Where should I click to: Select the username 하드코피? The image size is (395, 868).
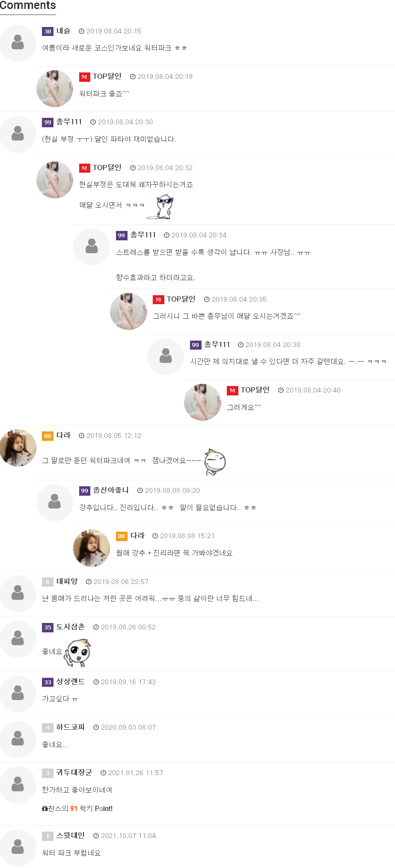(71, 727)
